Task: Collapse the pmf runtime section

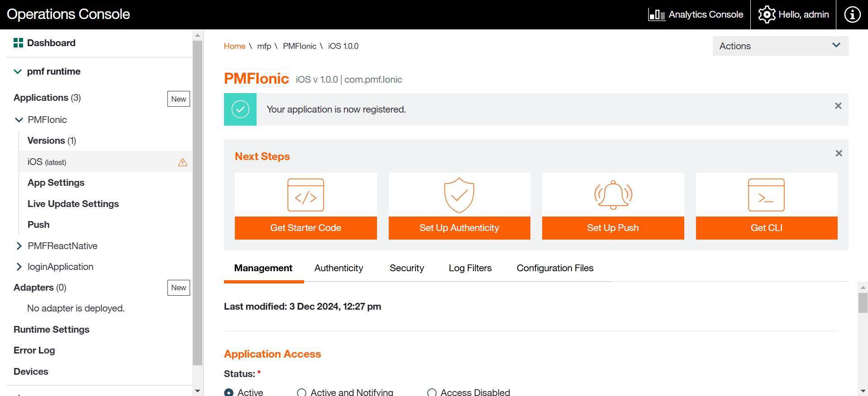Action: point(18,71)
